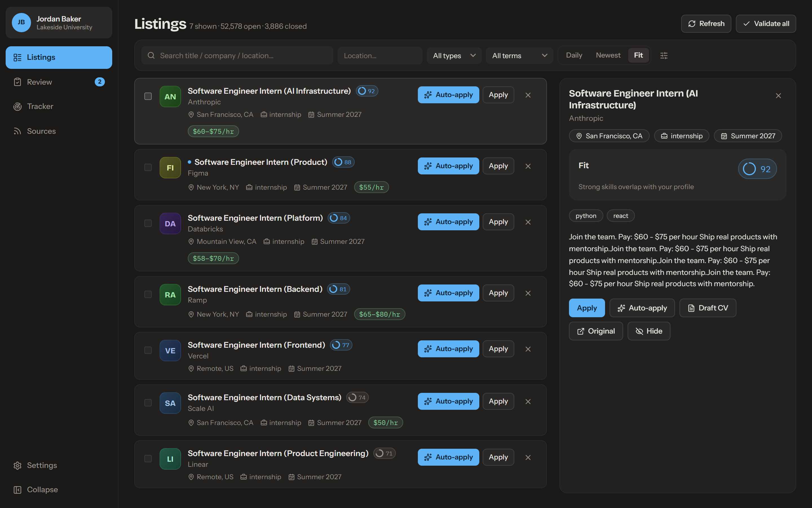The image size is (812, 508).
Task: Open the Listings sidebar item
Action: click(59, 58)
